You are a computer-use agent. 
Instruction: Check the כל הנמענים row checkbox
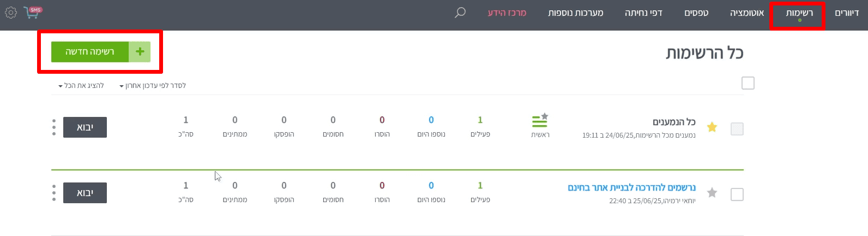coord(737,129)
